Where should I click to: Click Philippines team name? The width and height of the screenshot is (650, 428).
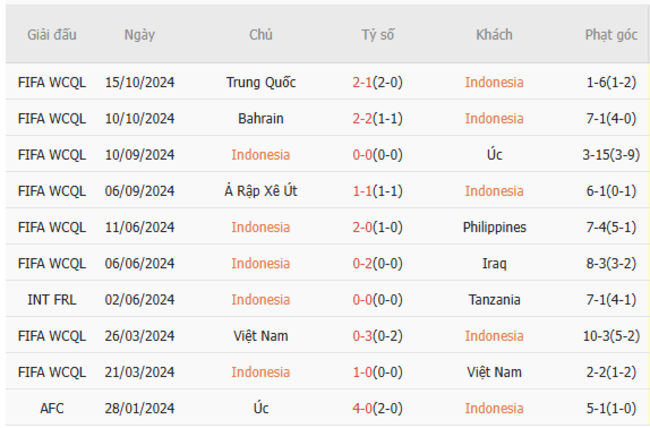coord(494,227)
